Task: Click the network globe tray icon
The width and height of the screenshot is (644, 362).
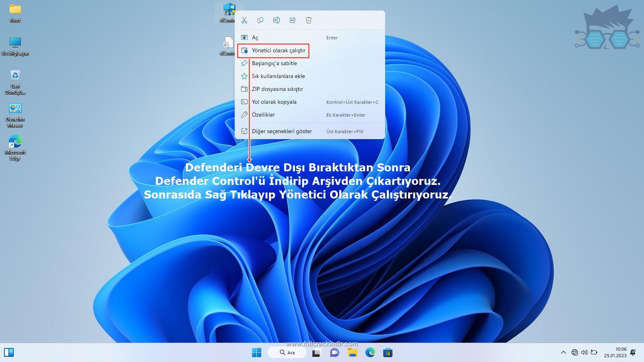Action: coord(575,353)
